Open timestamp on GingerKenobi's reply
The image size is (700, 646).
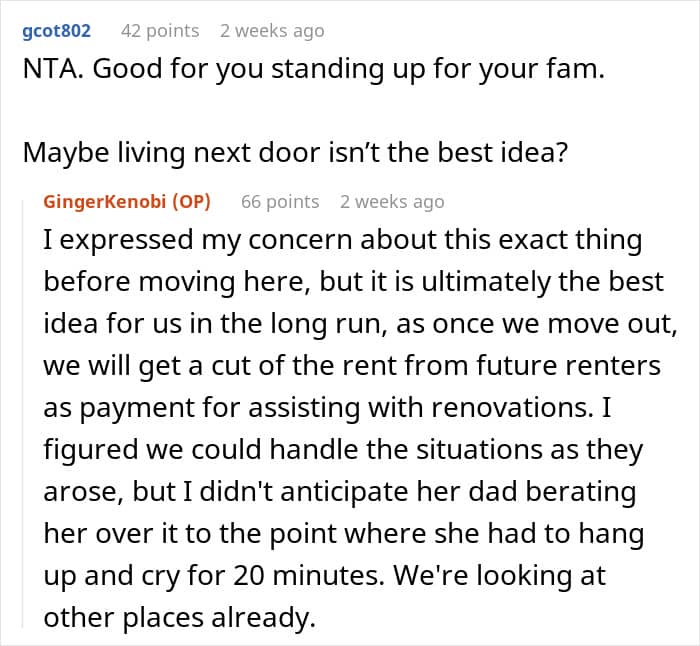(392, 202)
